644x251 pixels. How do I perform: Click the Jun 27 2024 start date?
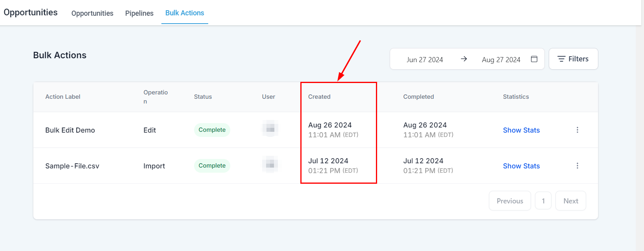tap(425, 60)
